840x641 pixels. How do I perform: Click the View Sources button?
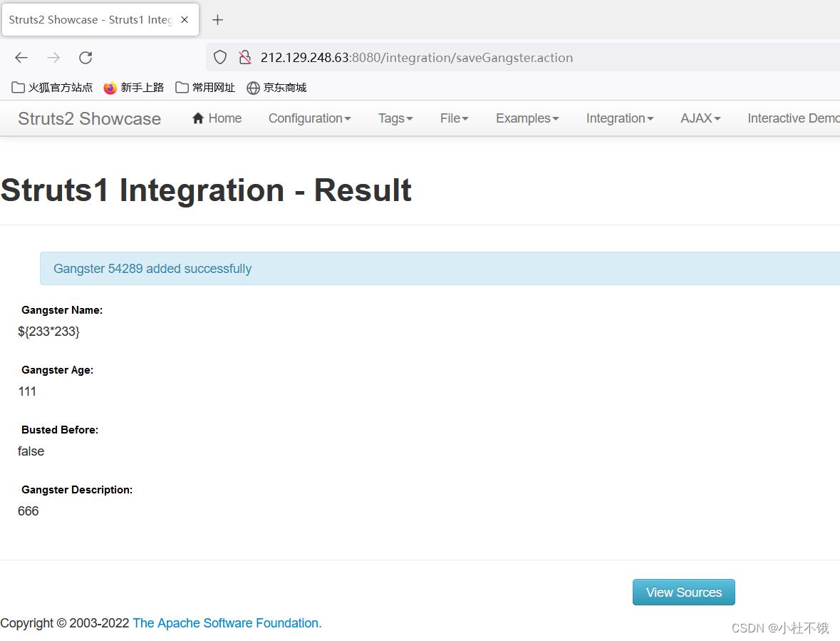(x=683, y=593)
